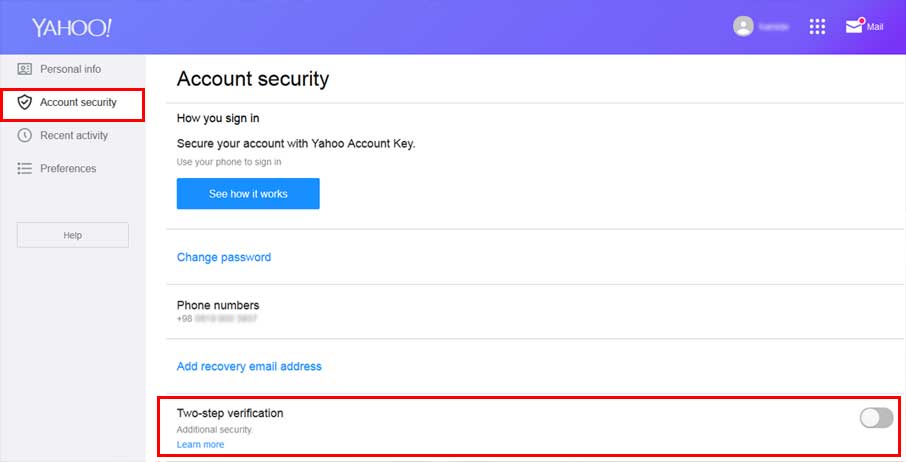Click the Personal info card icon

(24, 69)
